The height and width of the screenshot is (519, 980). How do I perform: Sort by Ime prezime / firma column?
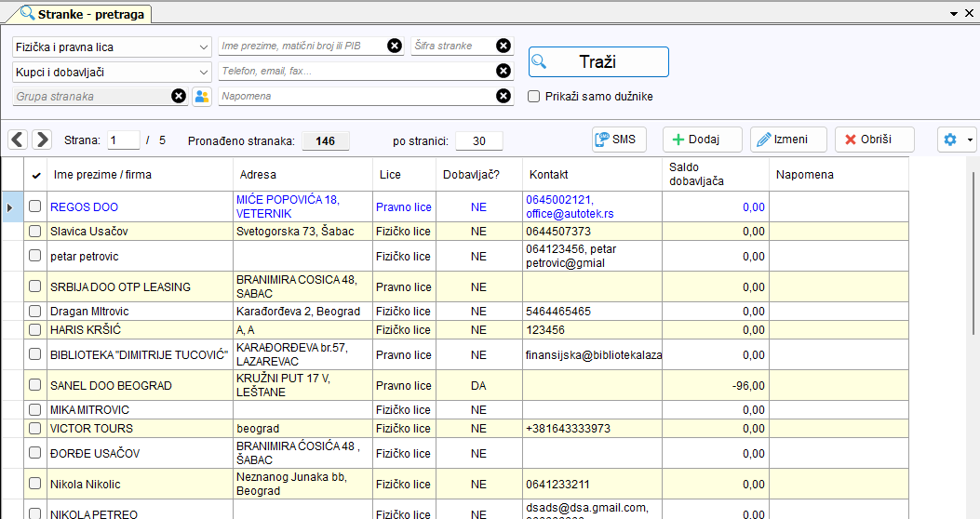(140, 175)
